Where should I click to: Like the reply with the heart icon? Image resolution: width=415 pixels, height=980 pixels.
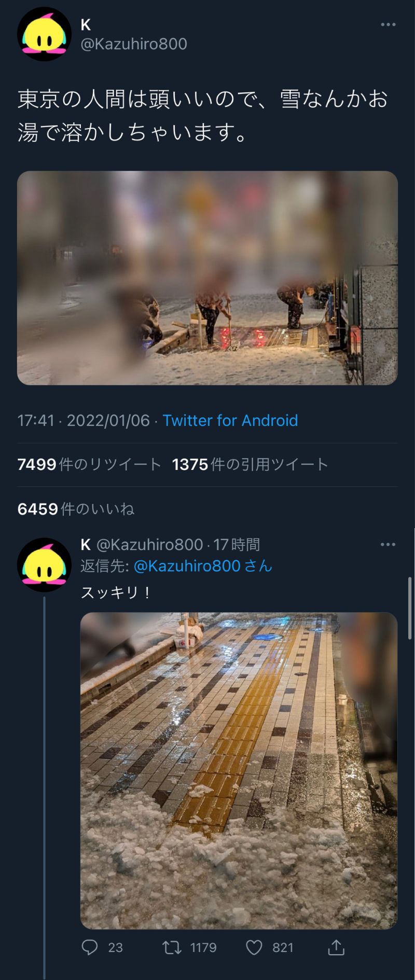coord(254,948)
